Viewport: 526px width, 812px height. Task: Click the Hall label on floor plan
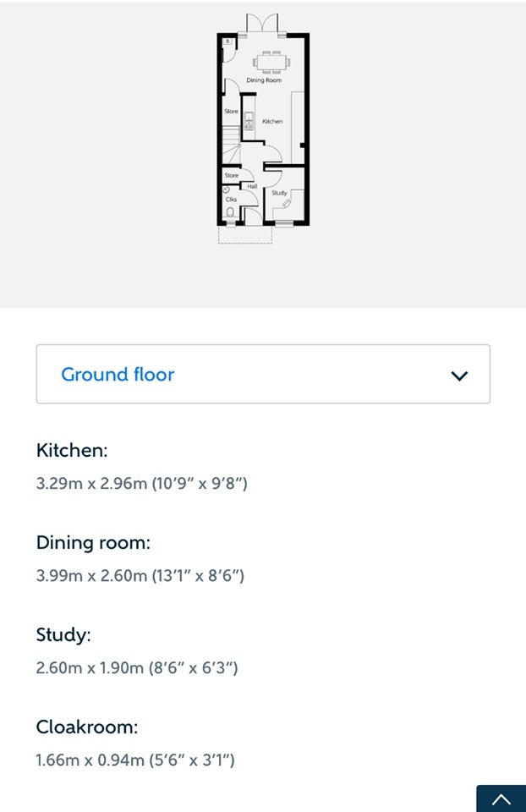click(x=252, y=186)
